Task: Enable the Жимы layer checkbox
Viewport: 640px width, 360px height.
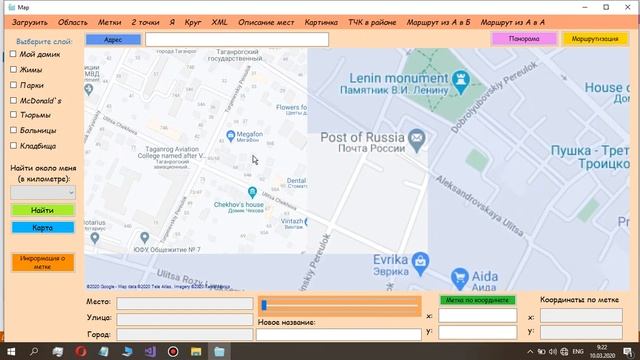Action: pos(13,69)
